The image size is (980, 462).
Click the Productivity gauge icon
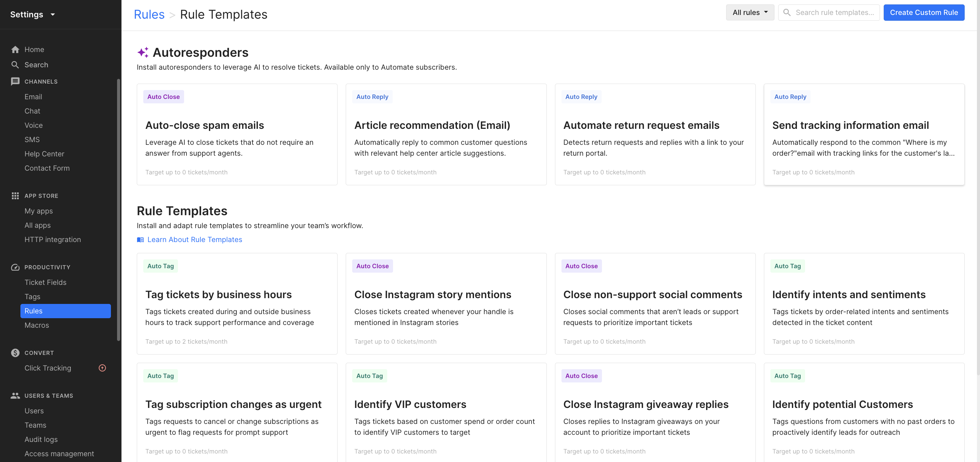(15, 268)
